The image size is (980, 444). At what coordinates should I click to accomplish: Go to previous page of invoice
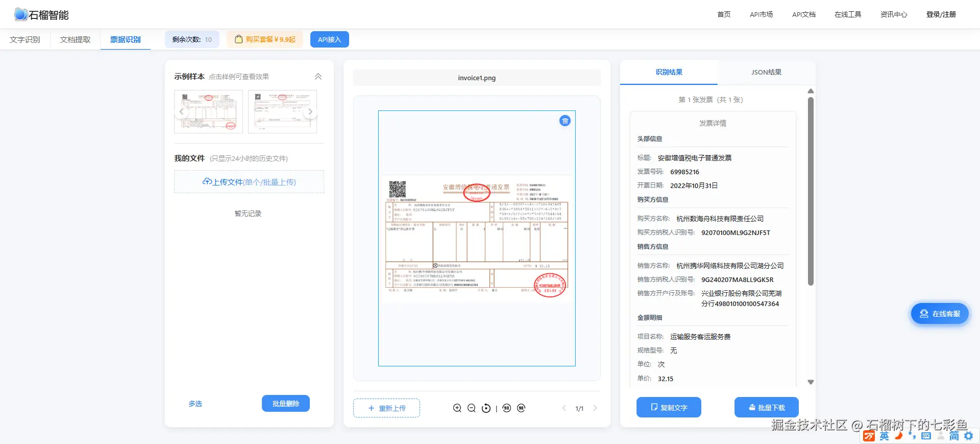pos(564,408)
